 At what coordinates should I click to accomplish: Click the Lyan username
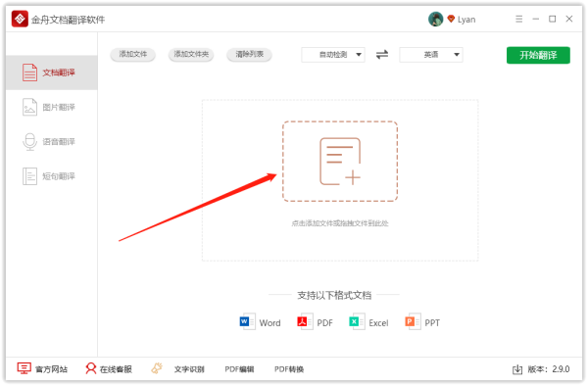click(x=466, y=20)
